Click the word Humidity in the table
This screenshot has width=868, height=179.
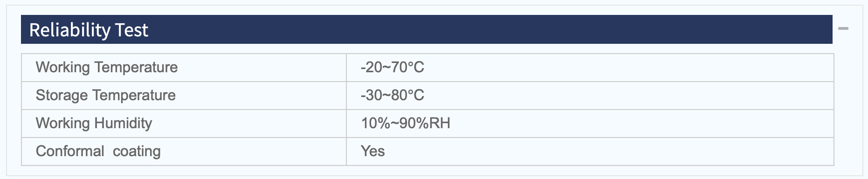(123, 124)
